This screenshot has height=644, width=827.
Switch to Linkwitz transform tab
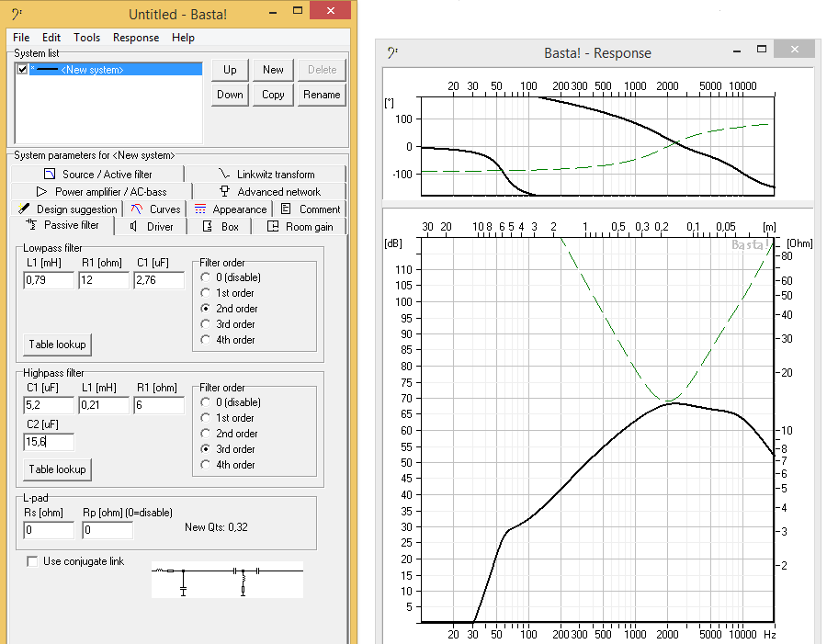(x=266, y=174)
